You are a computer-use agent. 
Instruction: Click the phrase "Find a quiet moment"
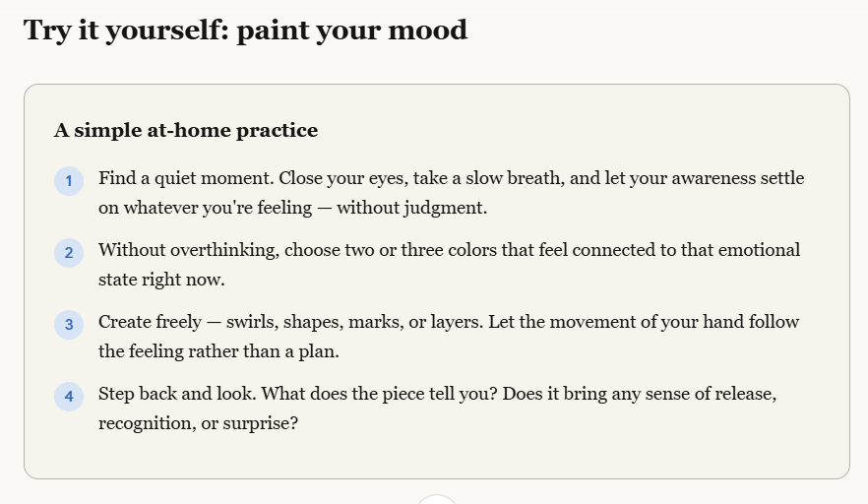coord(186,179)
